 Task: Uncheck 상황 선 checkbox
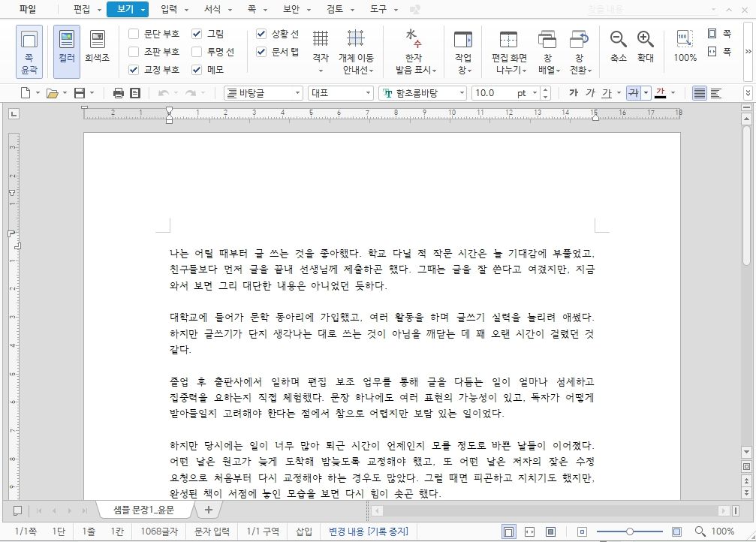(x=261, y=34)
